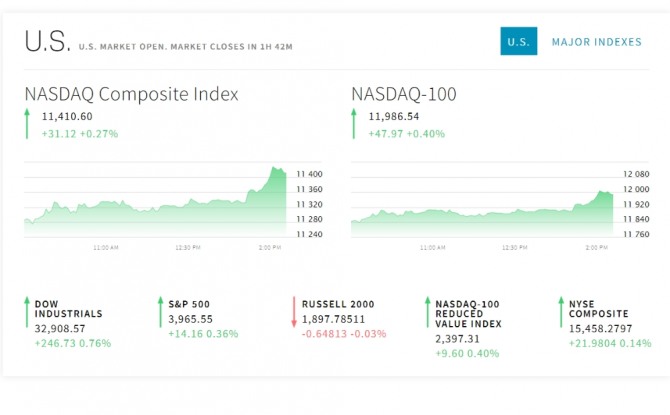The height and width of the screenshot is (415, 670).
Task: Click the NYSE Composite up arrow icon
Action: pos(561,318)
